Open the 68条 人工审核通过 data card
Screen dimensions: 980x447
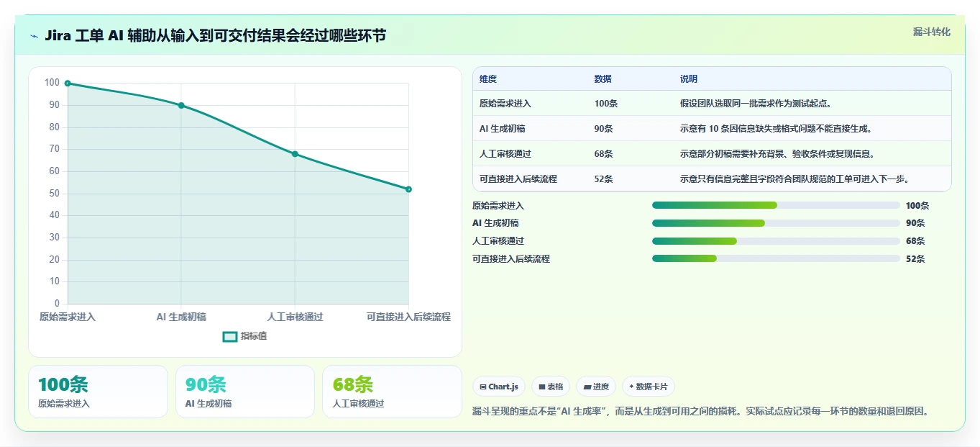tap(392, 392)
